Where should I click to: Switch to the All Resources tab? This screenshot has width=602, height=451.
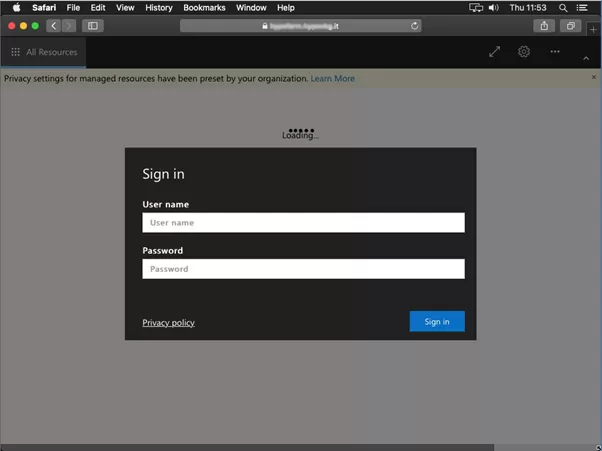pos(51,52)
